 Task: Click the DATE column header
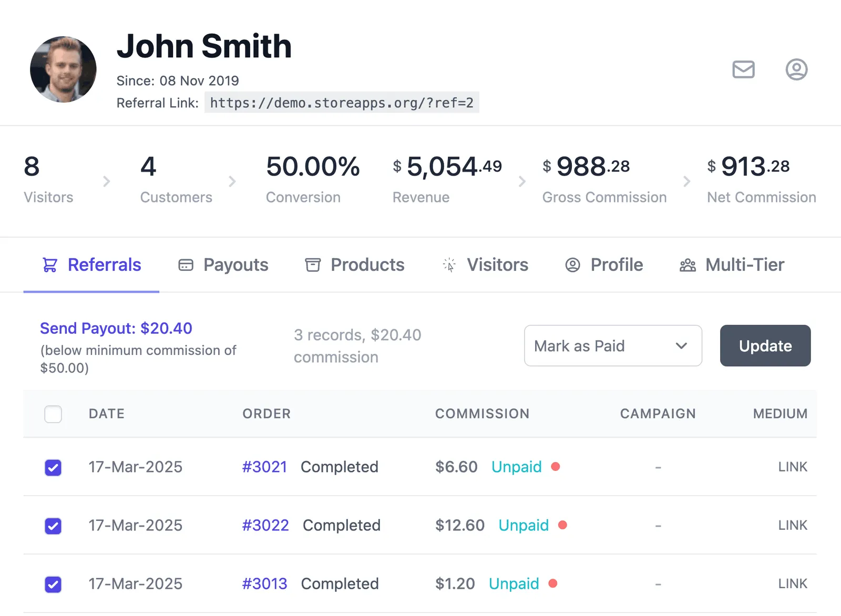pyautogui.click(x=107, y=414)
